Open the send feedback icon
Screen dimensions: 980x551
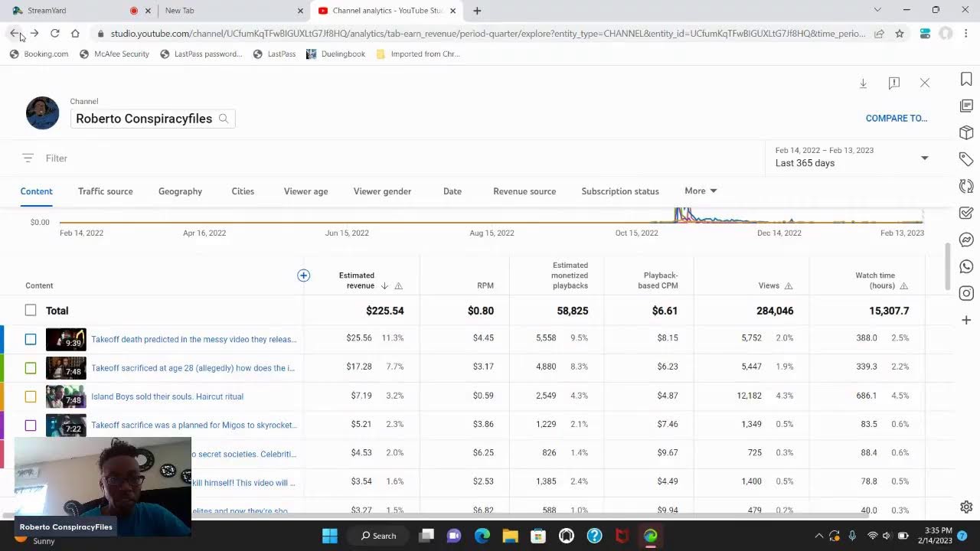click(x=893, y=83)
